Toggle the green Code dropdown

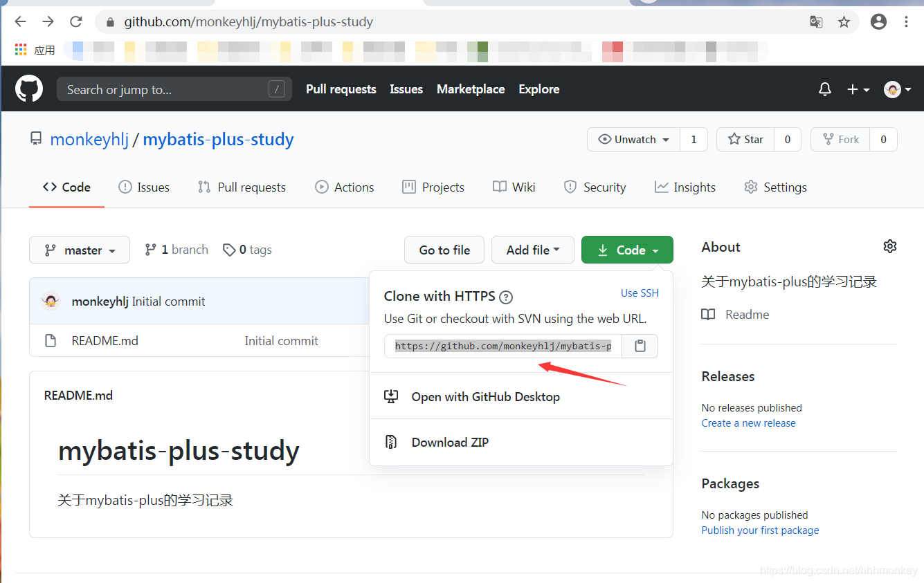click(627, 250)
